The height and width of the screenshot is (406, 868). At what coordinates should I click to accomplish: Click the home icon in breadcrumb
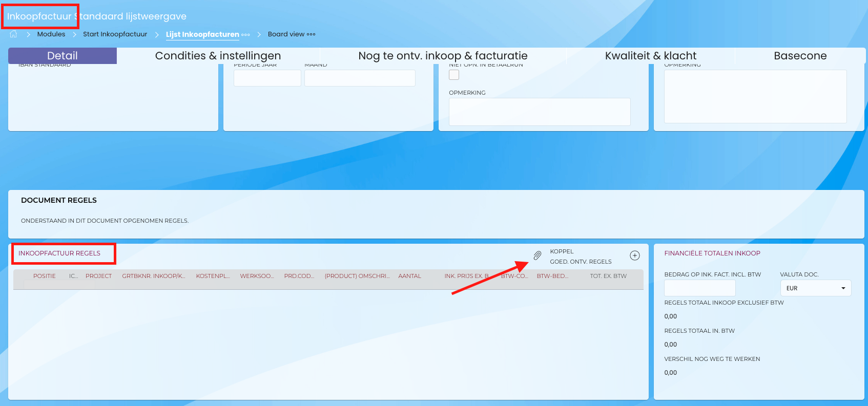pyautogui.click(x=13, y=34)
